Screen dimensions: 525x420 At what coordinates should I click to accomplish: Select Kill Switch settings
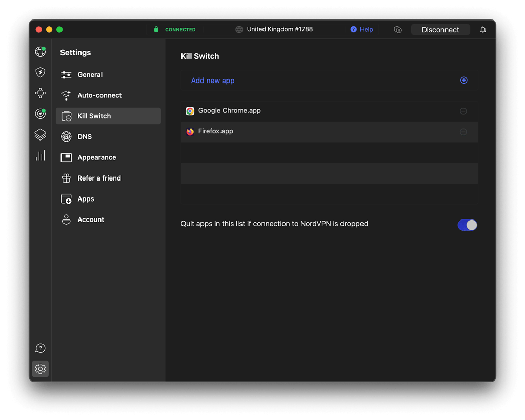(x=109, y=116)
